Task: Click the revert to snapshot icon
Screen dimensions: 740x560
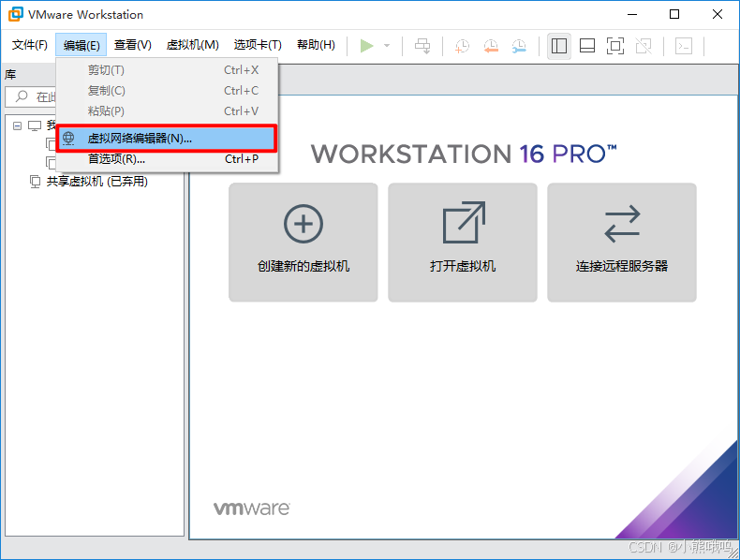Action: coord(491,46)
